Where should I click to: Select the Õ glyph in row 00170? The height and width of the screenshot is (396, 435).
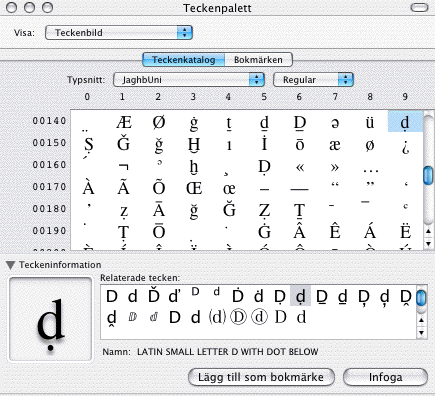click(x=159, y=187)
